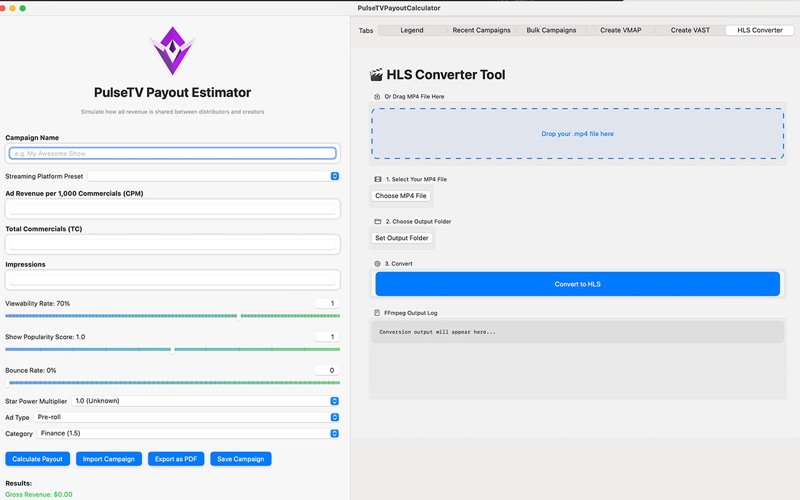Click Set Output Folder button
This screenshot has width=800, height=500.
402,238
